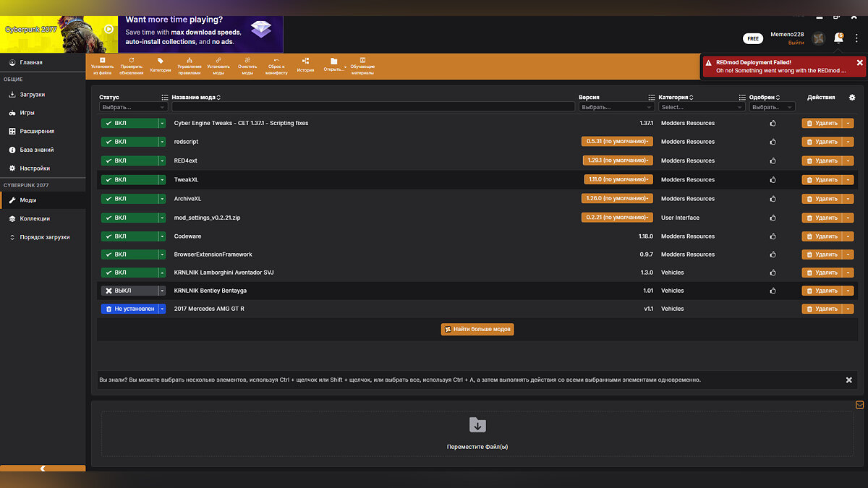
Task: Click the Install from file toolbar icon
Action: 102,61
